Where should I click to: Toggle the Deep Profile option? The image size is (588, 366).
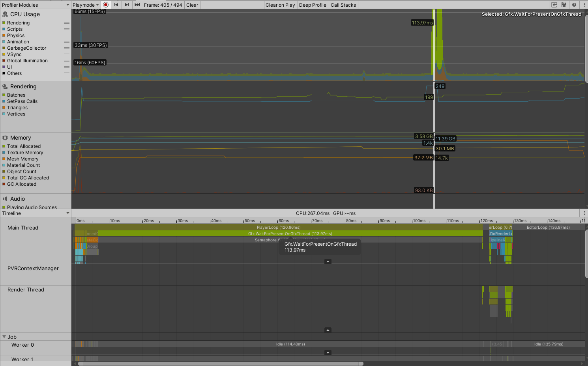coord(313,5)
